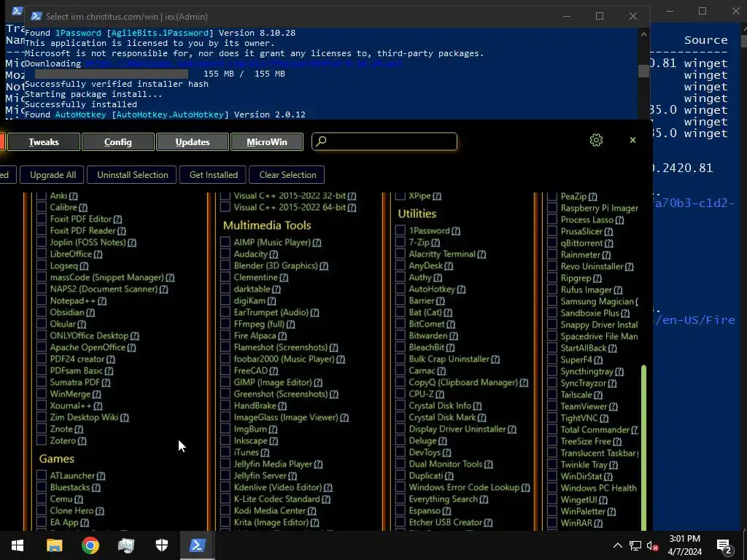Open info (?) link next to iTunes
Image resolution: width=747 pixels, height=560 pixels.
(x=265, y=453)
